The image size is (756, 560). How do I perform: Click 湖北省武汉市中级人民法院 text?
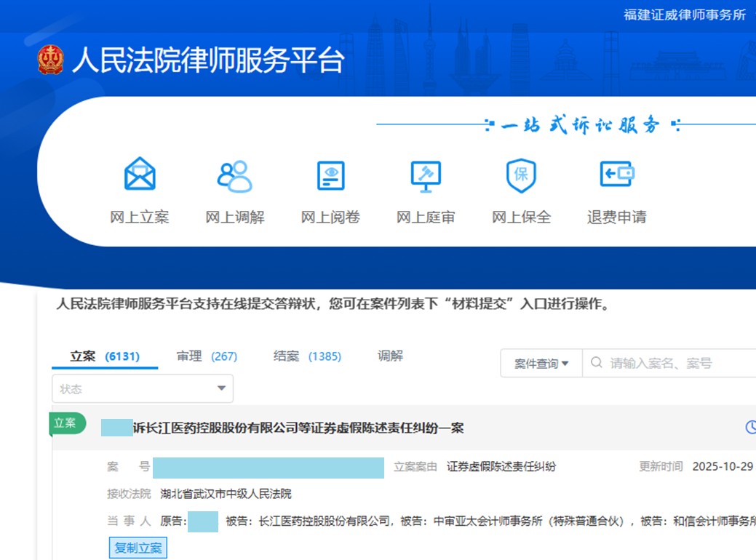[x=226, y=494]
